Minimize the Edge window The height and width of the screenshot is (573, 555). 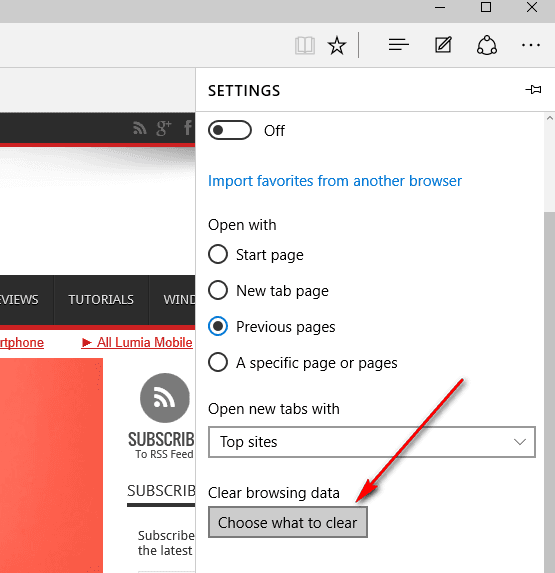440,7
